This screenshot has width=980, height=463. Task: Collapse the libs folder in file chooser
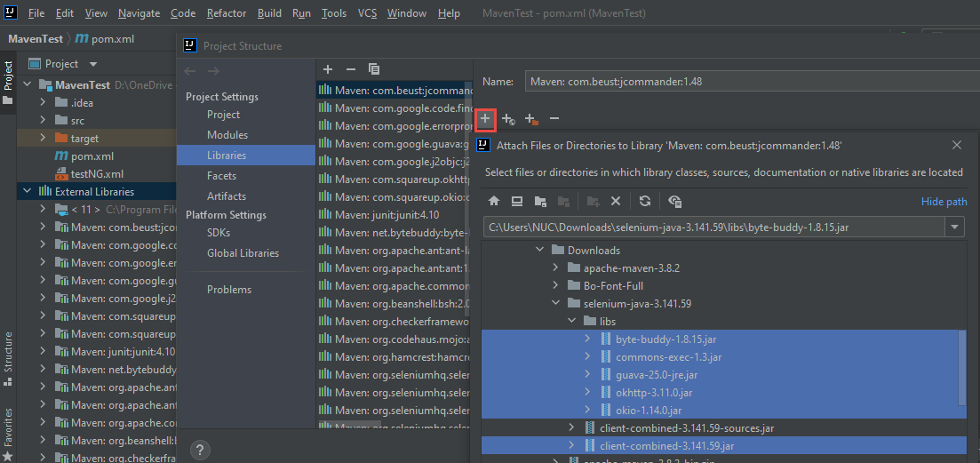[571, 321]
